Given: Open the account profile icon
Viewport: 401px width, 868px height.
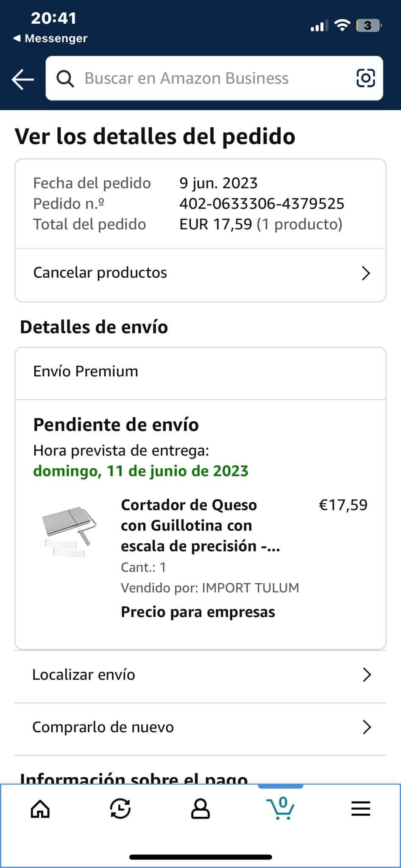Looking at the screenshot, I should [x=200, y=809].
